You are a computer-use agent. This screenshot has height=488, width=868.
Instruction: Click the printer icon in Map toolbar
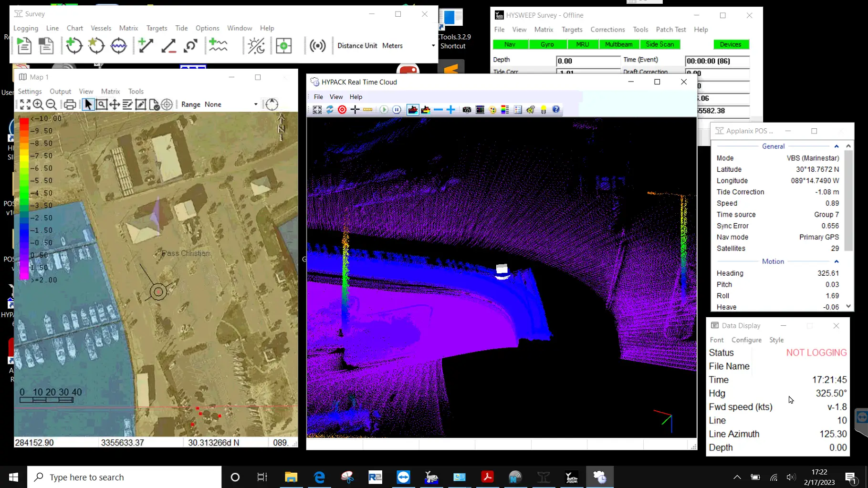click(x=70, y=104)
